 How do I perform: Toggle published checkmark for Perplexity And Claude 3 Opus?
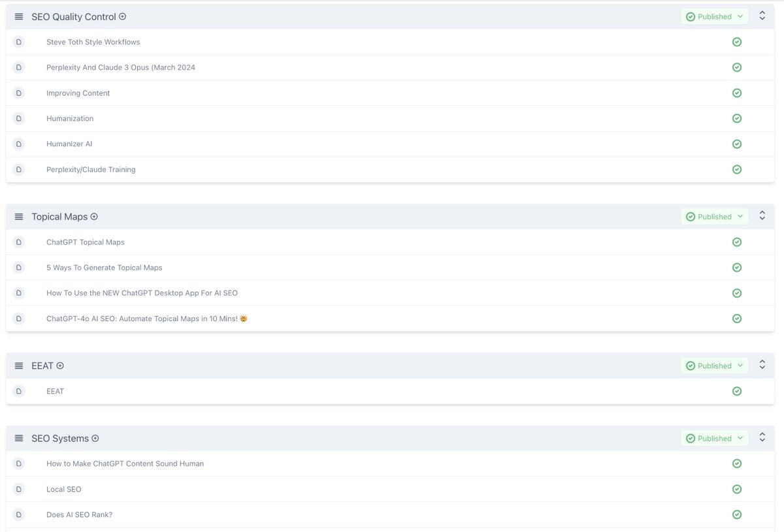[737, 67]
